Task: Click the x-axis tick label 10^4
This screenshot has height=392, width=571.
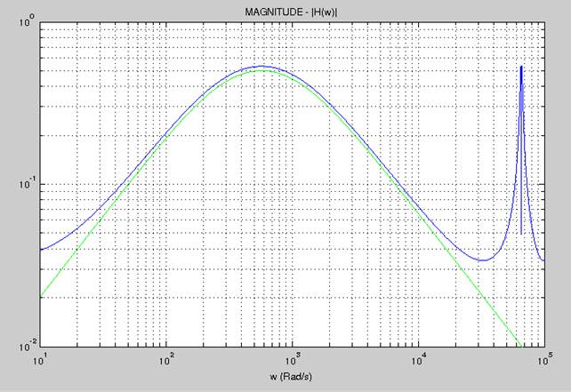Action: [x=419, y=360]
